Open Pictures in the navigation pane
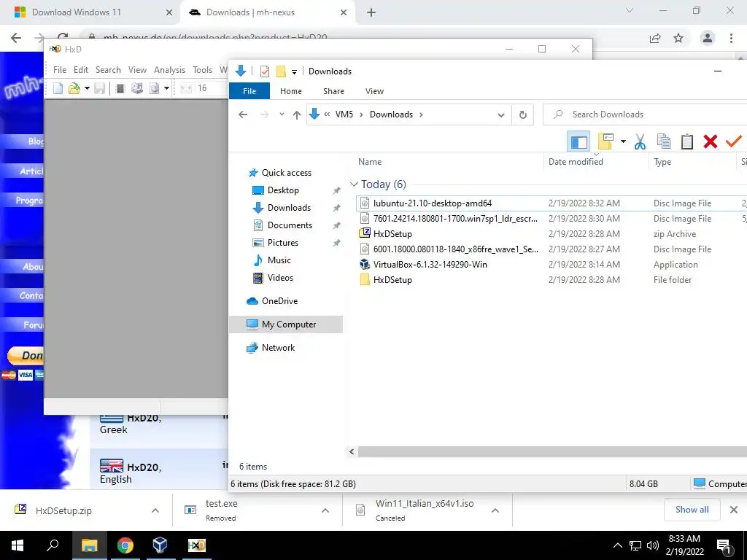This screenshot has width=747, height=560. (x=282, y=243)
